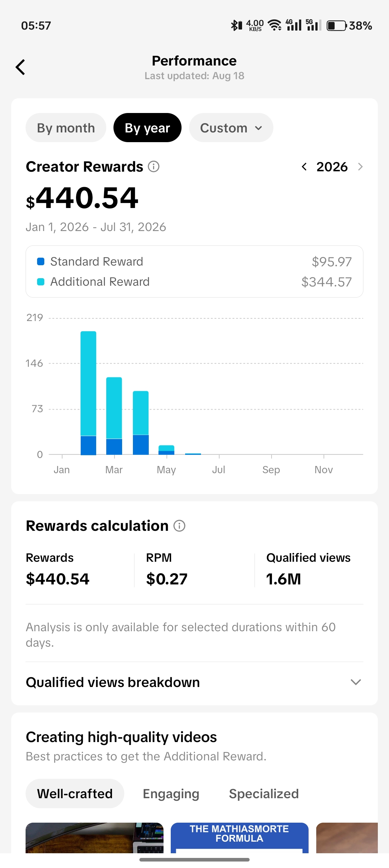Click the Additional Reward cyan swatch

(x=41, y=281)
